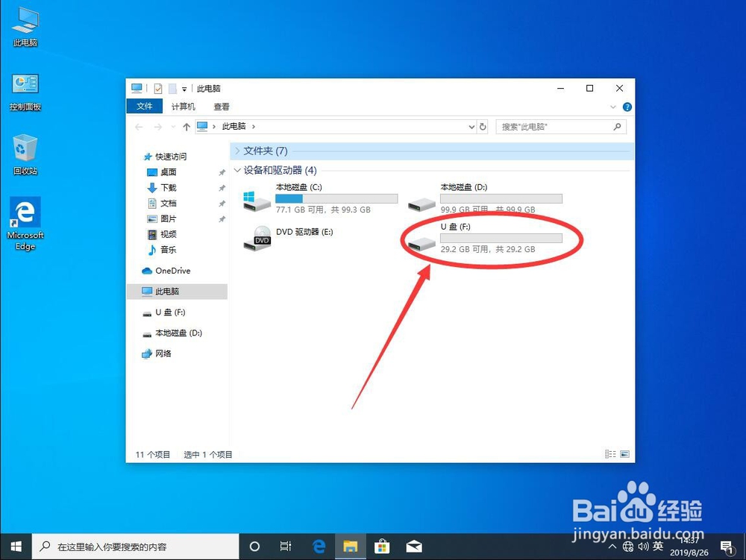Click the Properties icon in quick access toolbar
The width and height of the screenshot is (746, 560).
pyautogui.click(x=158, y=89)
